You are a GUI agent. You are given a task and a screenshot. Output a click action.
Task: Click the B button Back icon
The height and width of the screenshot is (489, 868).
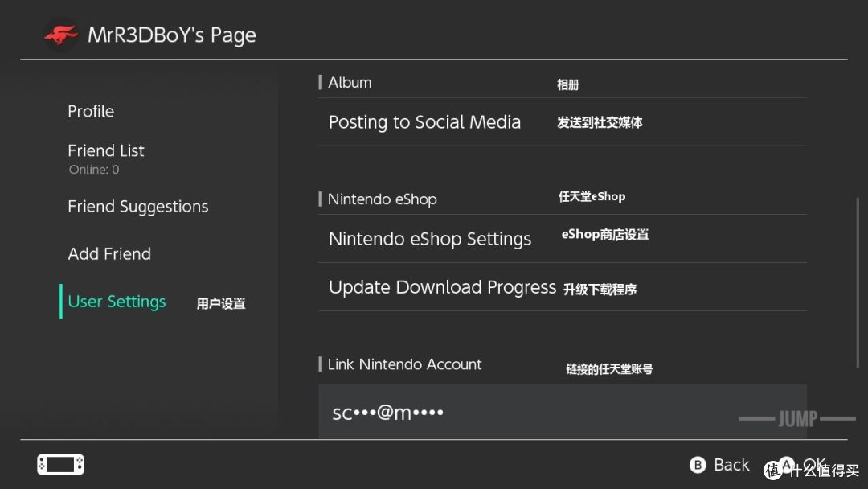pos(698,465)
